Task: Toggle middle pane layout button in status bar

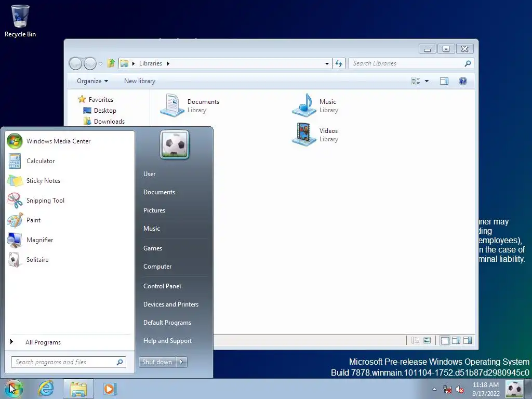Action: (456, 340)
